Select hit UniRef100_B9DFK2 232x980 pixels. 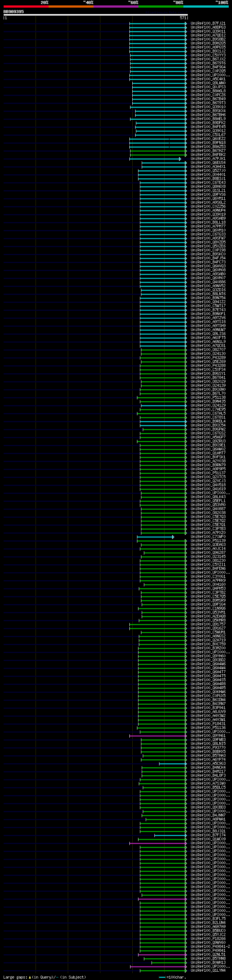click(208, 123)
